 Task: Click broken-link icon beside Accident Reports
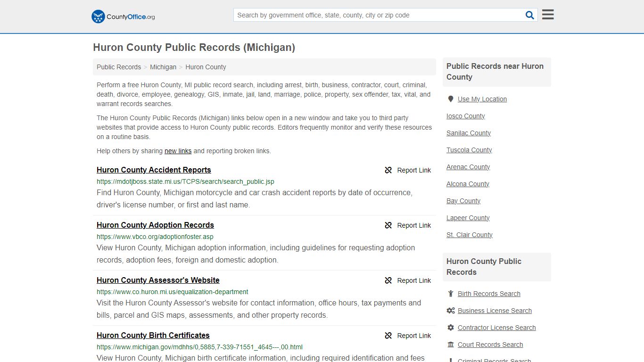[388, 170]
